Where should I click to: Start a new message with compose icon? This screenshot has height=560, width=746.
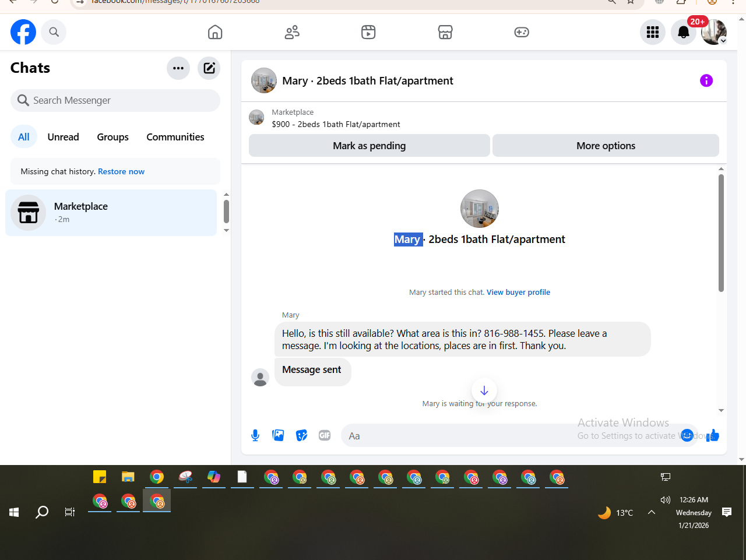[209, 68]
